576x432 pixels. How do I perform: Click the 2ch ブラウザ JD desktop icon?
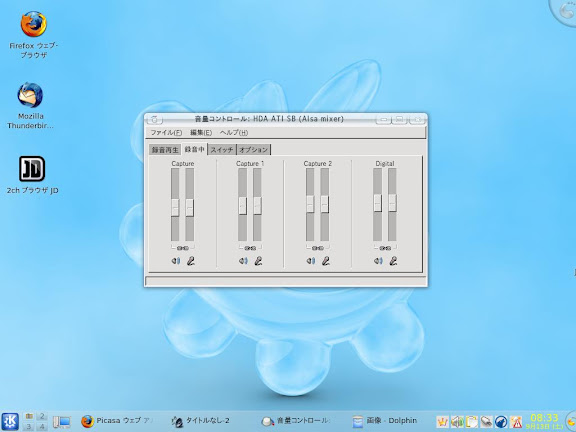click(x=32, y=175)
